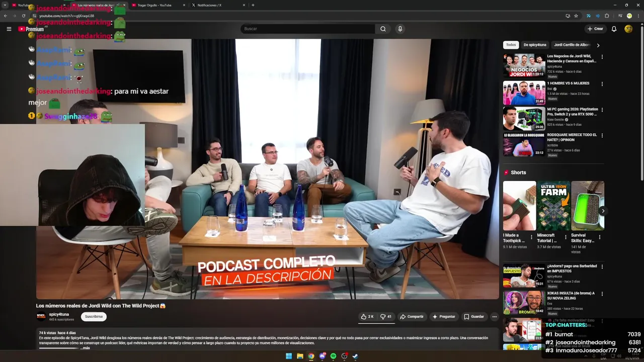Close the Tragar Orgullo tab
Image resolution: width=644 pixels, height=362 pixels.
click(184, 5)
